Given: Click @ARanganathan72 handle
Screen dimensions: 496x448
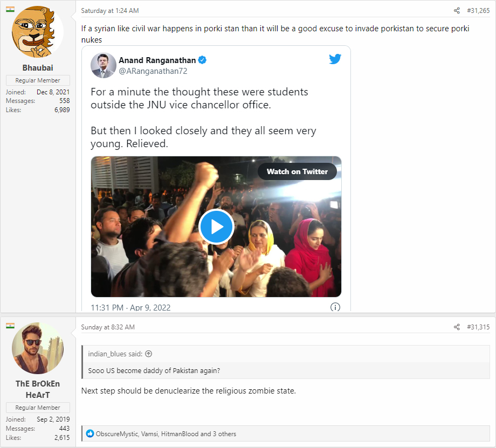Looking at the screenshot, I should coord(153,71).
